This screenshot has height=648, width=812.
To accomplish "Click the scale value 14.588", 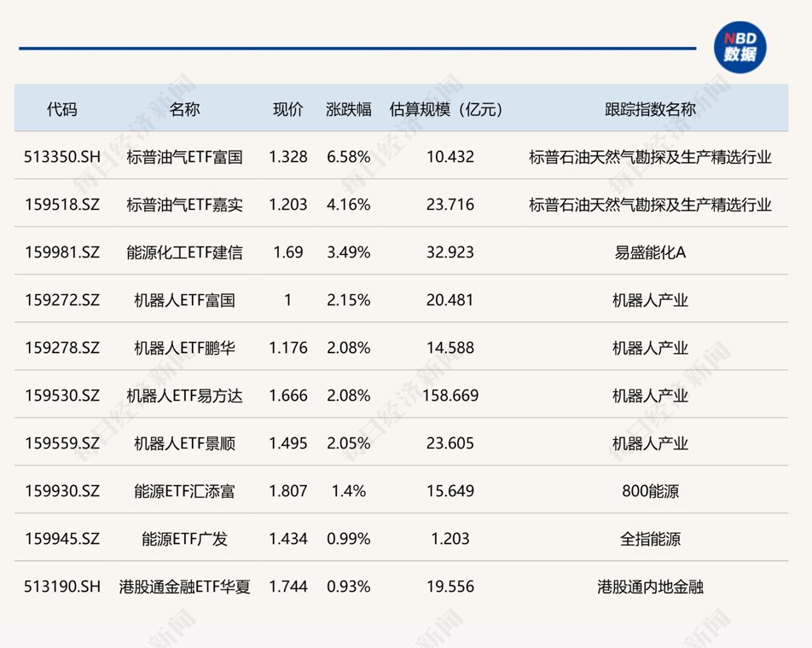I will 450,347.
